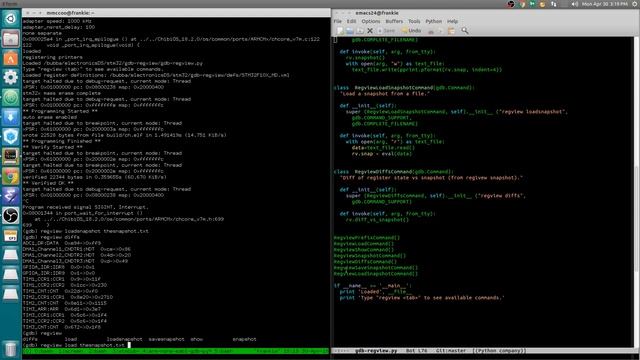Image resolution: width=640 pixels, height=360 pixels.
Task: Open the session gear menu in top panel
Action: [x=635, y=4]
